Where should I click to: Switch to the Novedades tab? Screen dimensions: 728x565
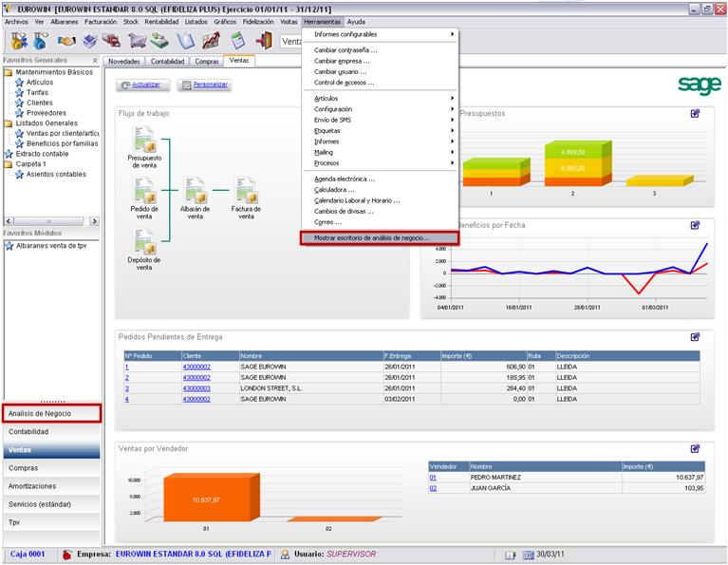tap(124, 62)
